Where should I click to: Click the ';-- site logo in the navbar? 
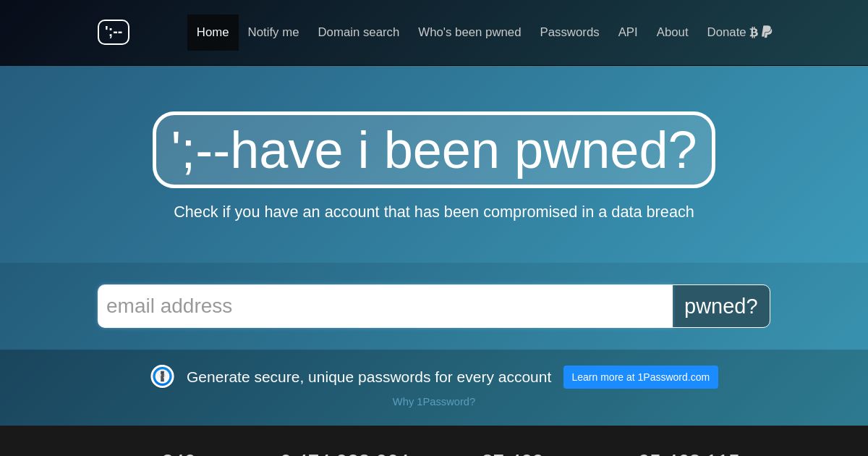click(114, 32)
